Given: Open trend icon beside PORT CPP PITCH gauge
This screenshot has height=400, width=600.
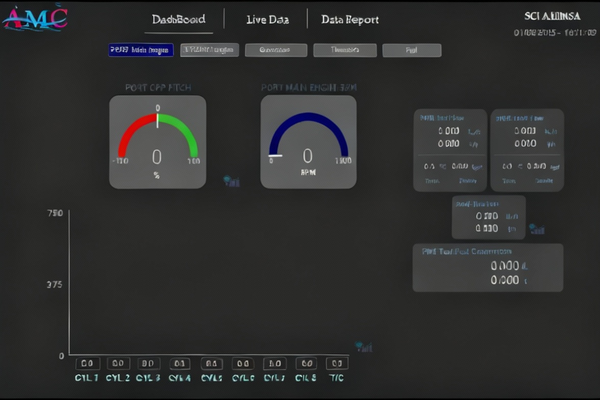Looking at the screenshot, I should pyautogui.click(x=231, y=182).
